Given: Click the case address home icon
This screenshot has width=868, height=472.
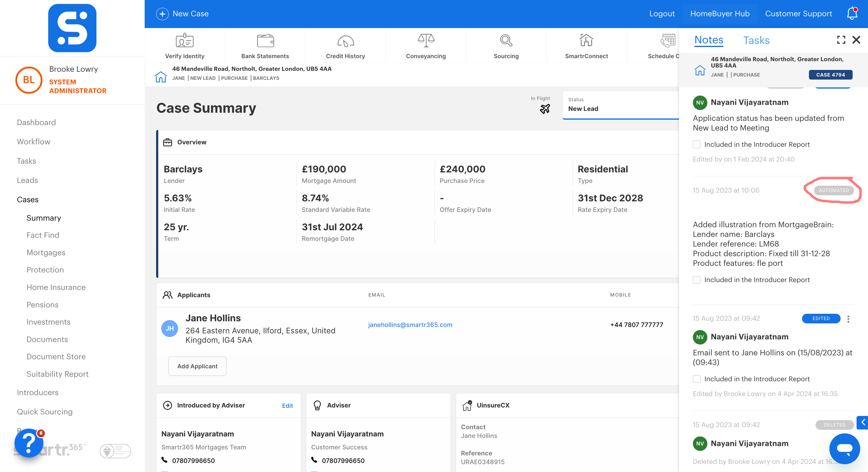Looking at the screenshot, I should (x=161, y=77).
